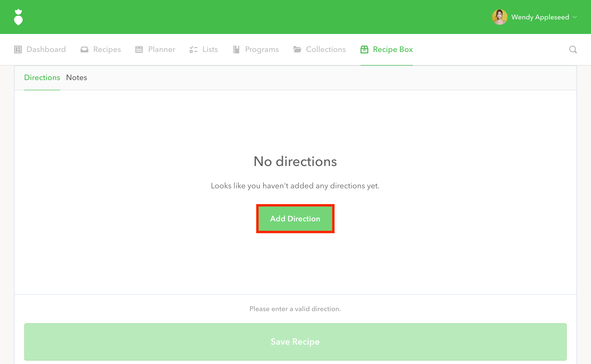Click the Dashboard grid icon
This screenshot has height=364, width=591.
coord(18,50)
